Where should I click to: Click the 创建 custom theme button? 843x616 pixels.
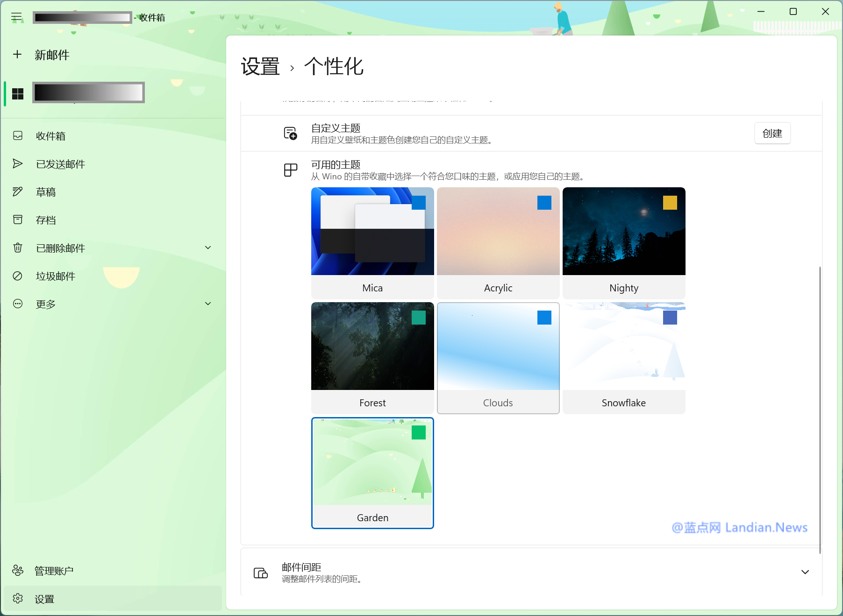click(x=772, y=134)
